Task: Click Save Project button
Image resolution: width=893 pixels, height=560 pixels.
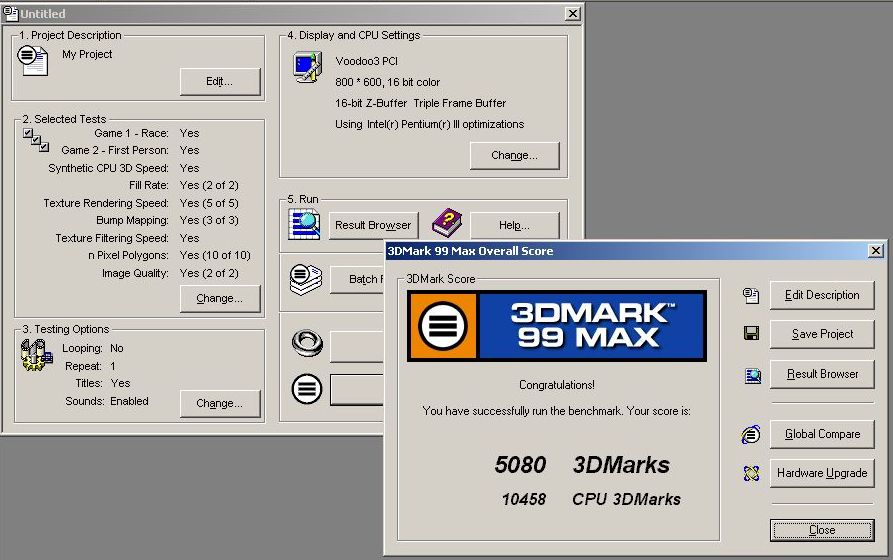Action: pos(822,334)
